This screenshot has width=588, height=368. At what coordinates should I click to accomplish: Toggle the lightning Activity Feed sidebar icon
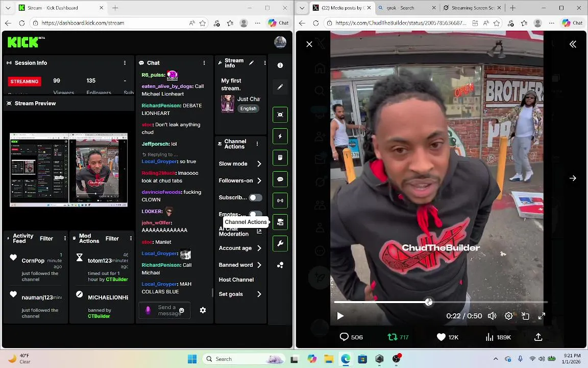280,136
